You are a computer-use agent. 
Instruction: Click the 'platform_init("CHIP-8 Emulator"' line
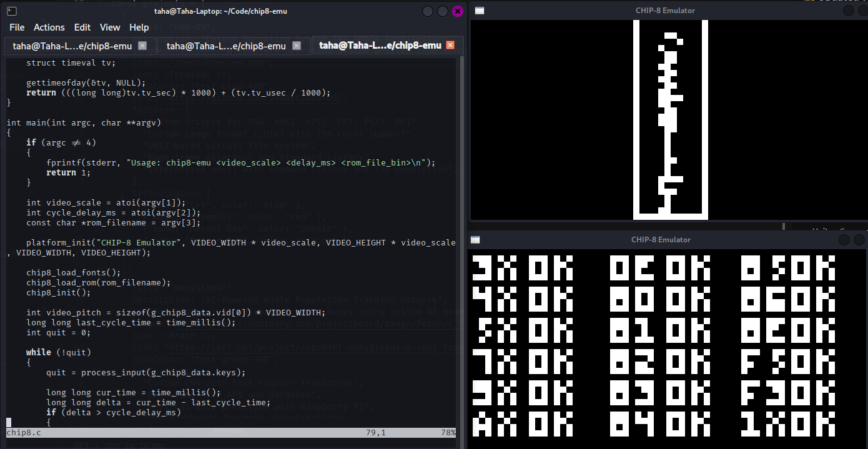click(x=241, y=242)
